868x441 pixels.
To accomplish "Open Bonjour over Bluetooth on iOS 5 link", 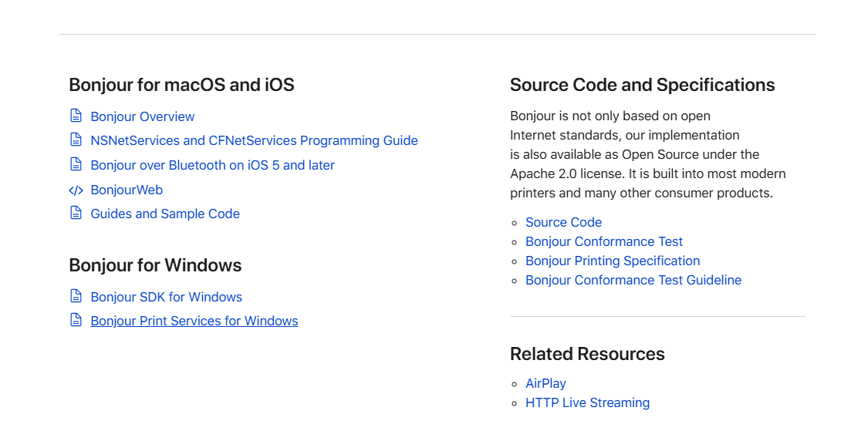I will click(x=213, y=165).
